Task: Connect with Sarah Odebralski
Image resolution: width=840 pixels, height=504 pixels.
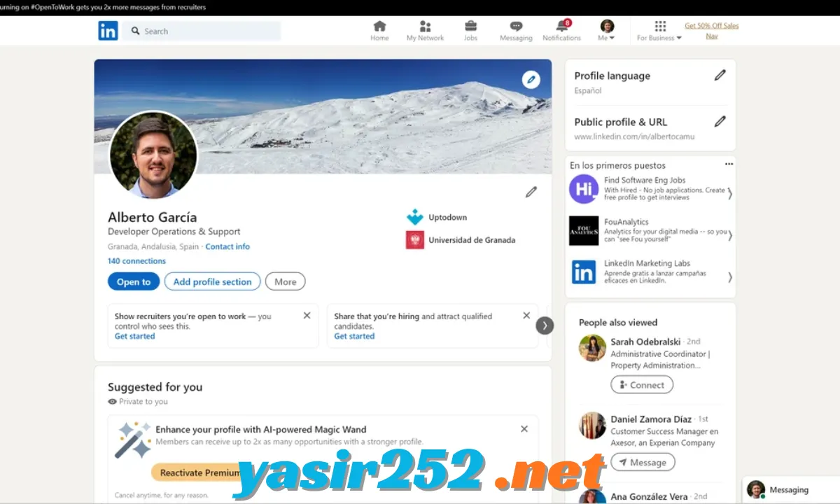Action: 642,385
